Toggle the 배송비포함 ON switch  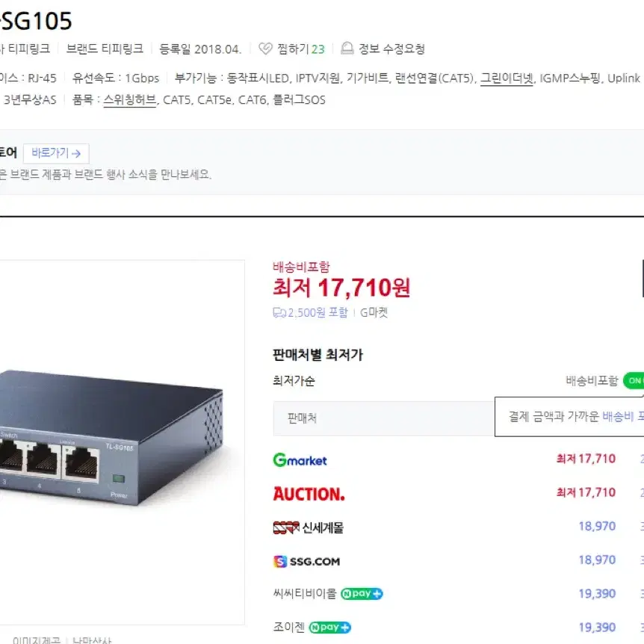tap(634, 381)
